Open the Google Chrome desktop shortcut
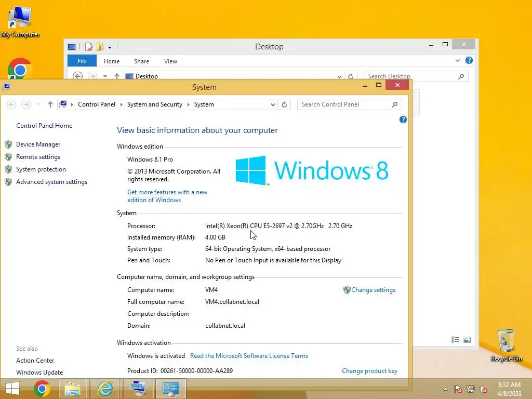532x399 pixels. [20, 69]
